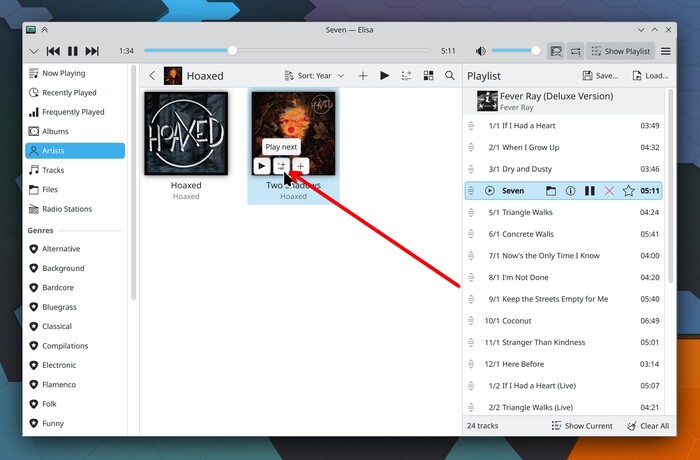Viewport: 700px width, 460px height.
Task: Click the playlist vertical scrollbar
Action: click(670, 186)
